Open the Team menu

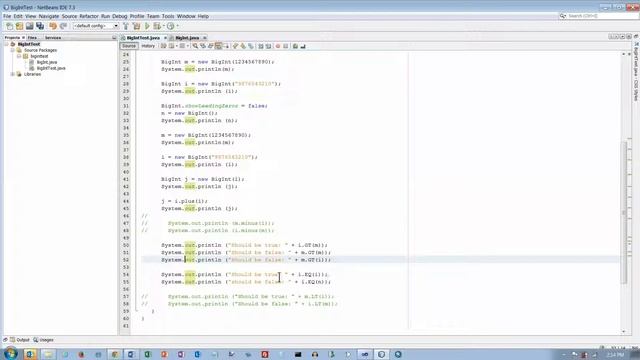(x=153, y=16)
